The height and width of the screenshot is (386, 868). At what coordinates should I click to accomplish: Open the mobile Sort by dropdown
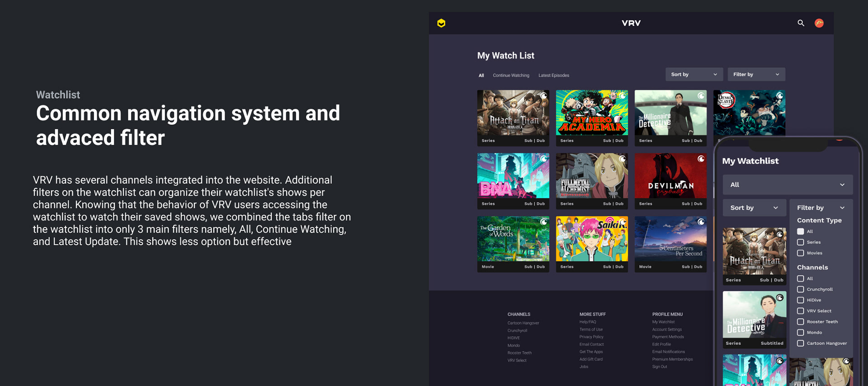click(x=755, y=208)
